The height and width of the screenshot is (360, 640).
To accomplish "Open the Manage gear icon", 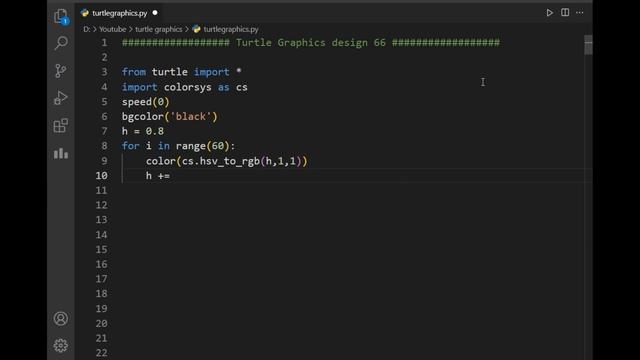I will pyautogui.click(x=61, y=346).
